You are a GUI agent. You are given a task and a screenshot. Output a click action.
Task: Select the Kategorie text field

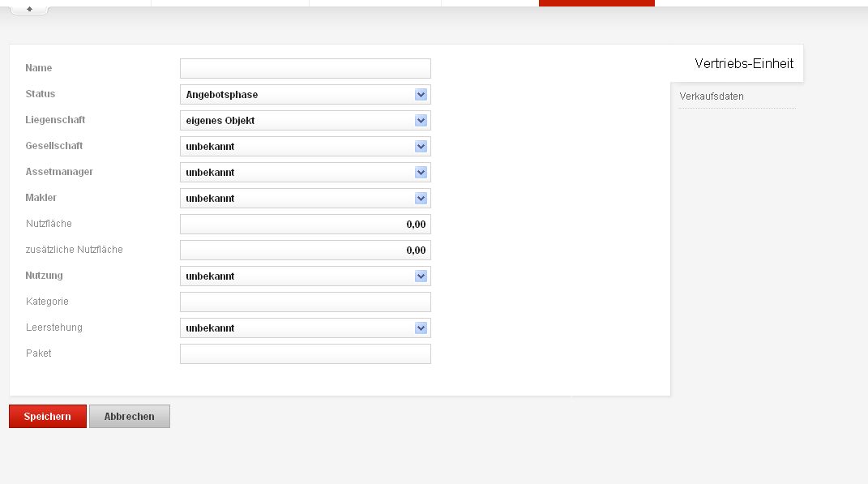pyautogui.click(x=305, y=302)
